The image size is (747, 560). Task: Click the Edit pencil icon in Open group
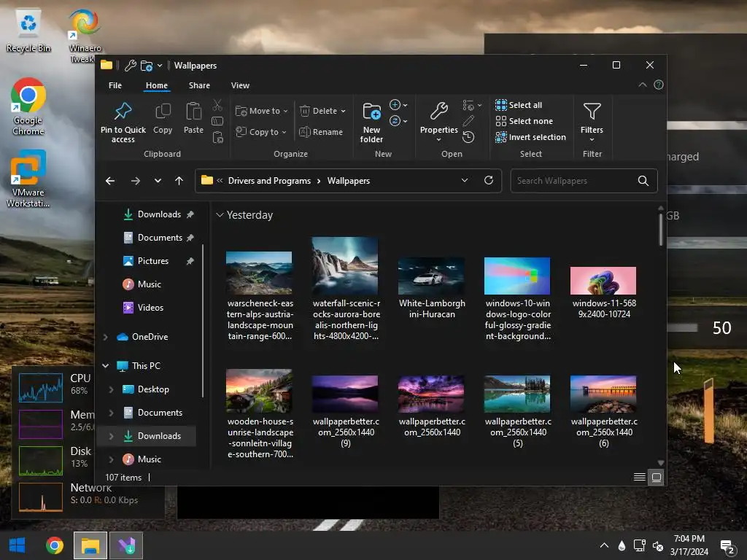click(468, 121)
